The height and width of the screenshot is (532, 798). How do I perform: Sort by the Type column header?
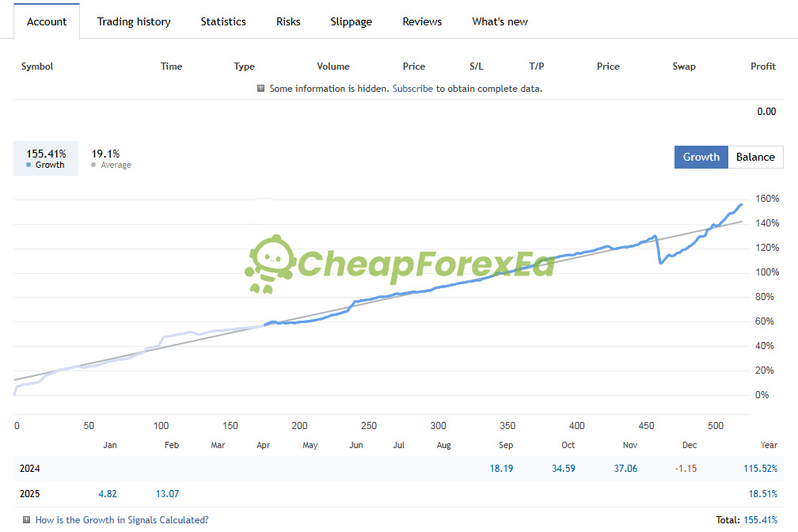tap(244, 66)
